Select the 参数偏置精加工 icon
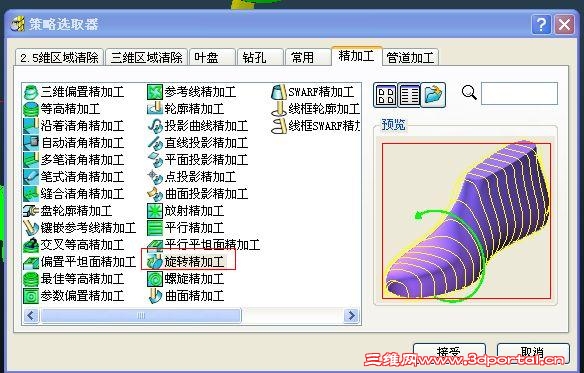The height and width of the screenshot is (373, 584). (x=31, y=296)
